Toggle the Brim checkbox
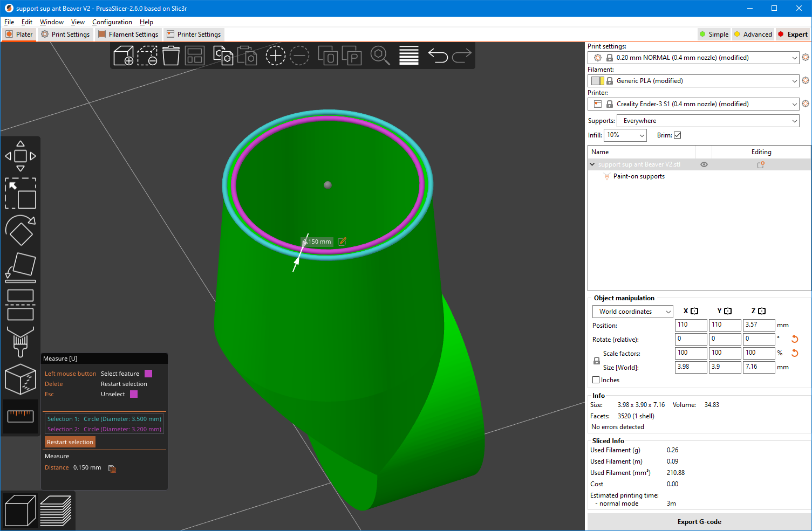812x531 pixels. point(678,135)
